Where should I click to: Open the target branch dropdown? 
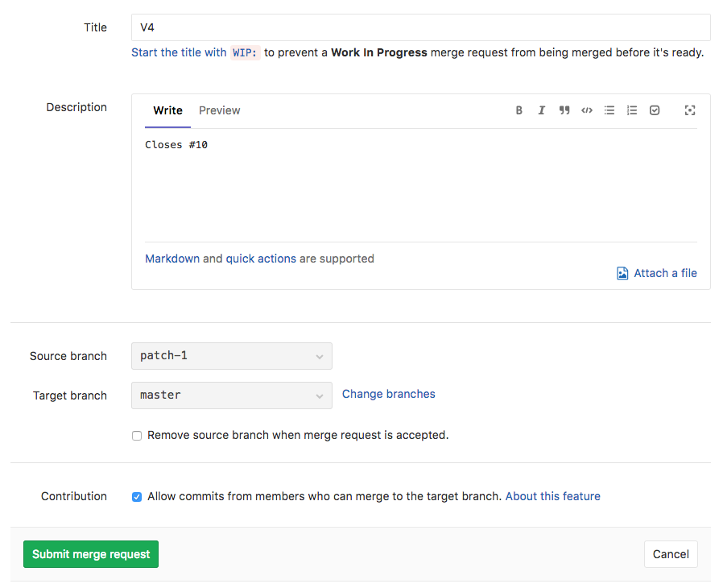point(232,395)
